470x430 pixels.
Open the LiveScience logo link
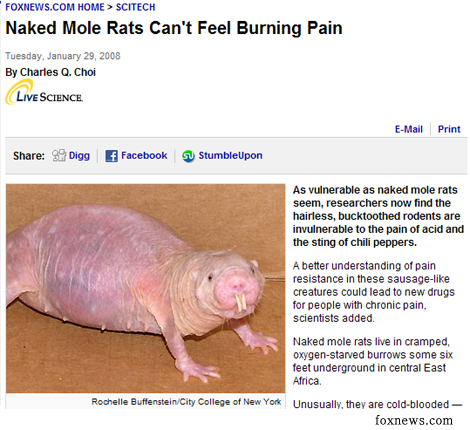(x=44, y=93)
